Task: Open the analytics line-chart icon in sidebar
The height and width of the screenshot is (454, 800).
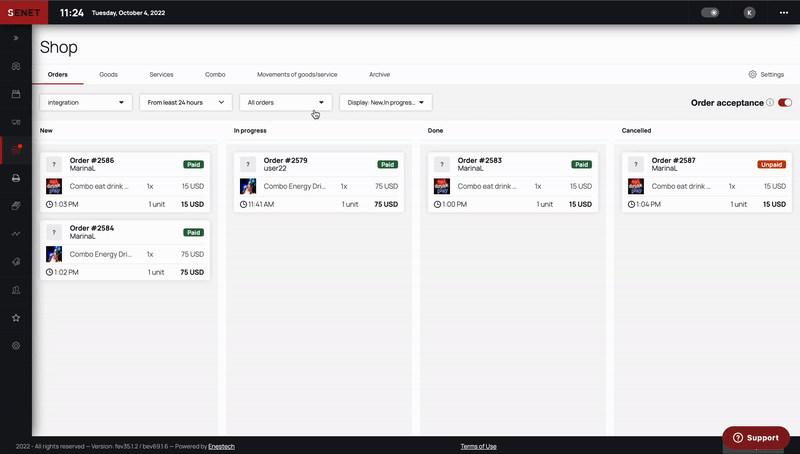Action: click(x=16, y=234)
